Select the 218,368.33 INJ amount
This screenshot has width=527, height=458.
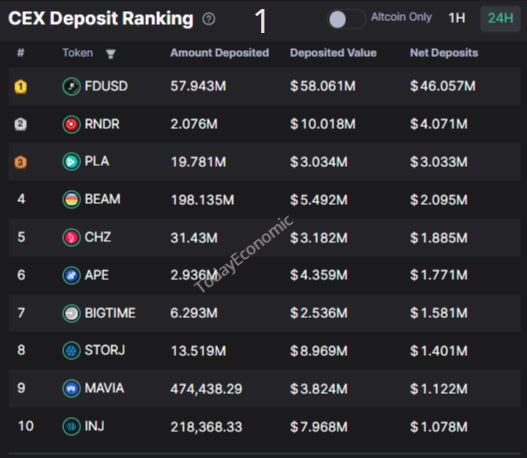click(x=206, y=427)
